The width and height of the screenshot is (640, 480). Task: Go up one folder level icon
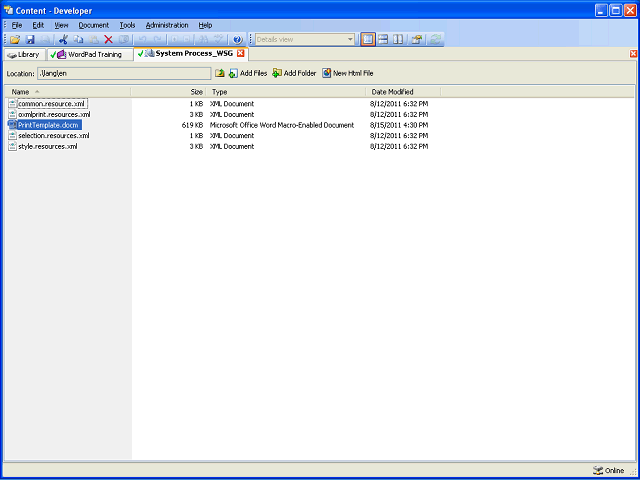[x=220, y=73]
